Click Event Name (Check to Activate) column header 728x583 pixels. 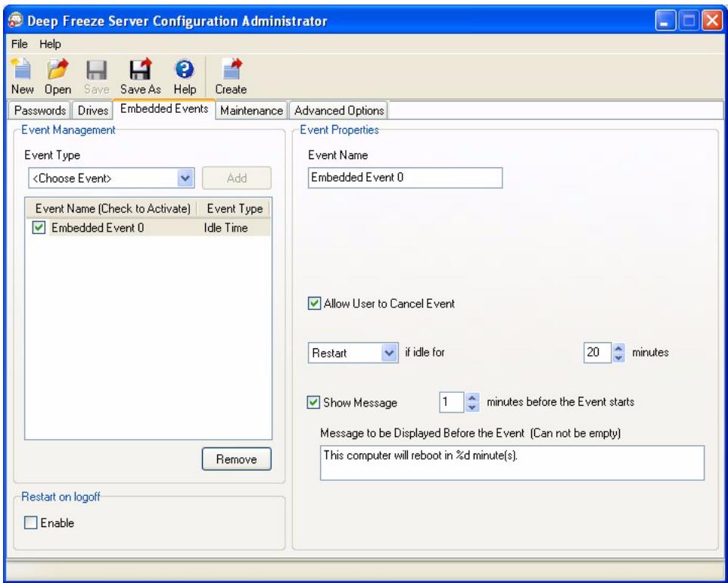pos(112,208)
